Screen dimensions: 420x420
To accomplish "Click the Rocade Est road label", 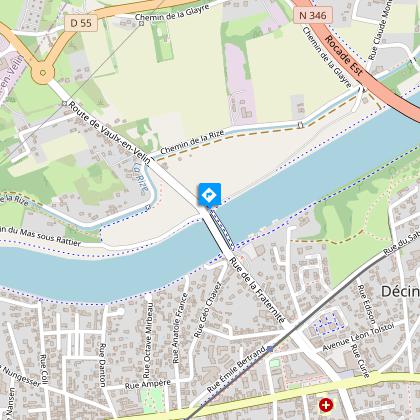I will tap(344, 56).
